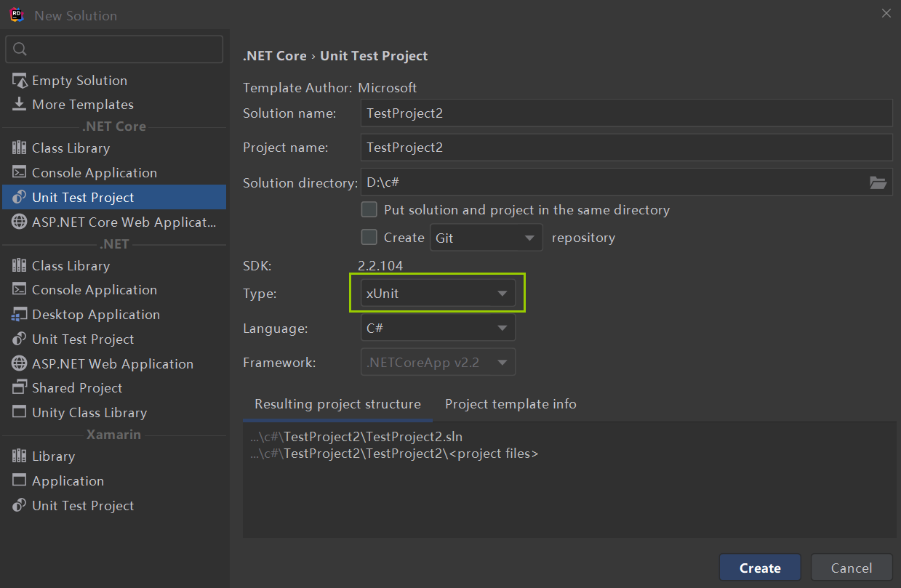Click ASP.NET Web Application globe icon
This screenshot has height=588, width=901.
click(x=20, y=364)
